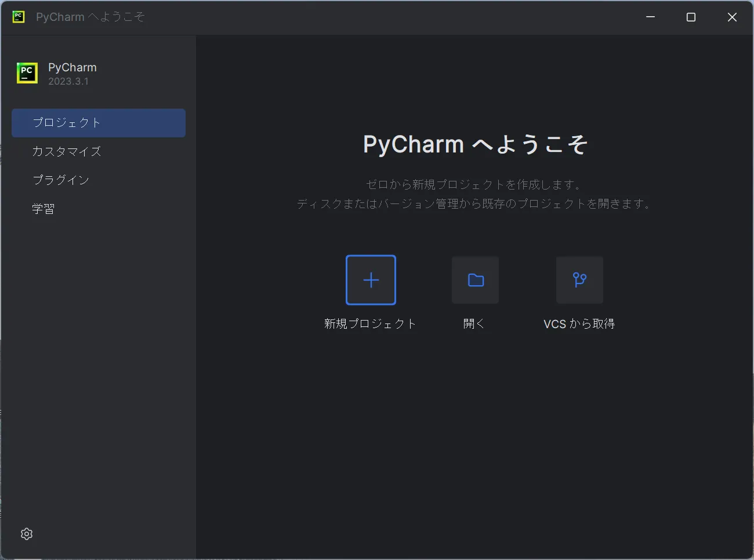Click the version text 2023.3.1

(68, 82)
